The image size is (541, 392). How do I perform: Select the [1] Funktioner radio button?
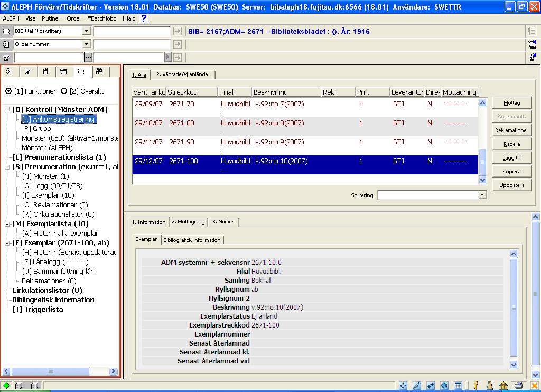8,91
